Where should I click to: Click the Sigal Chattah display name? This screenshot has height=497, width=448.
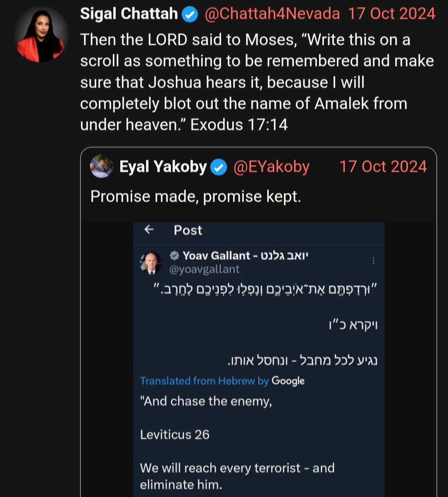(129, 14)
